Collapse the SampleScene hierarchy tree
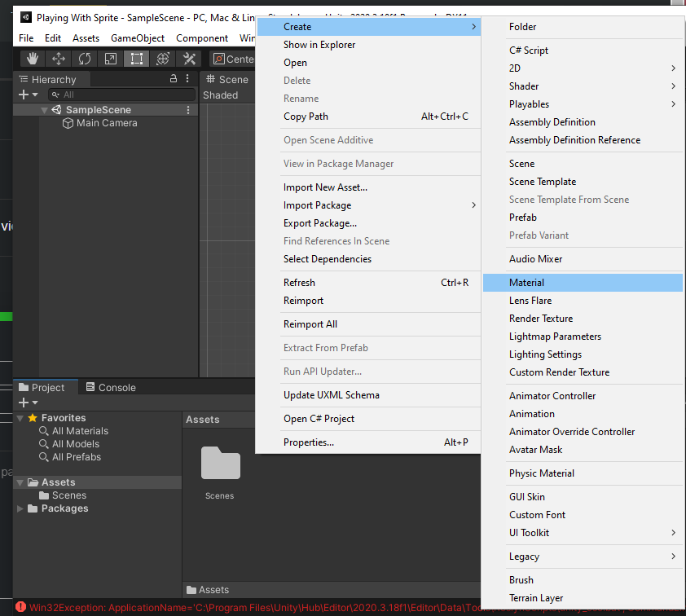Image resolution: width=686 pixels, height=616 pixels. (x=44, y=110)
